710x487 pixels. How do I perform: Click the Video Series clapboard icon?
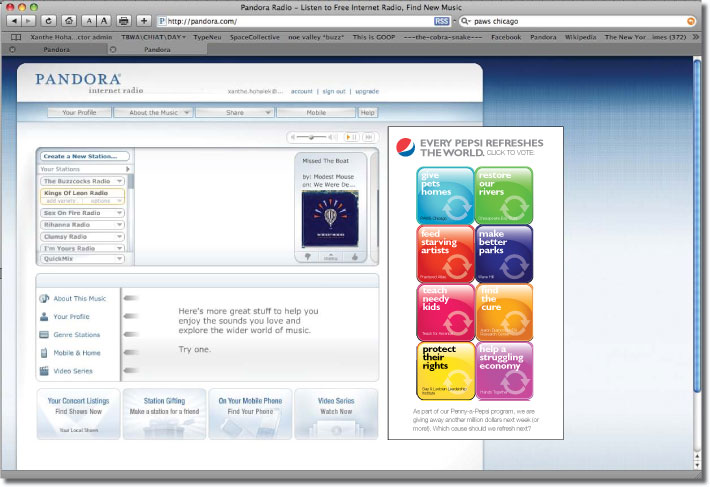coord(44,371)
